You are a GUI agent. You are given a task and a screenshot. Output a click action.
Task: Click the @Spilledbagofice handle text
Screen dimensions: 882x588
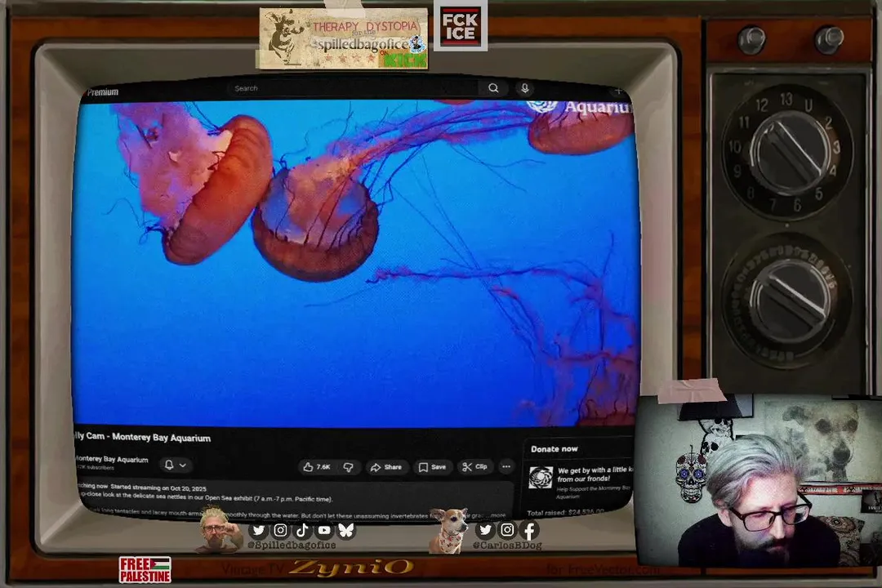point(292,545)
